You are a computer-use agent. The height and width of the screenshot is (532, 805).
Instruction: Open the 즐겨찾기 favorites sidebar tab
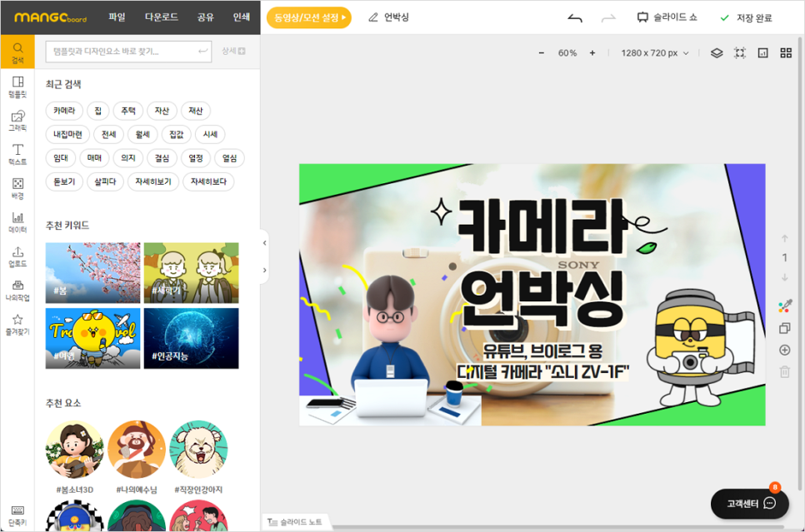(x=17, y=325)
